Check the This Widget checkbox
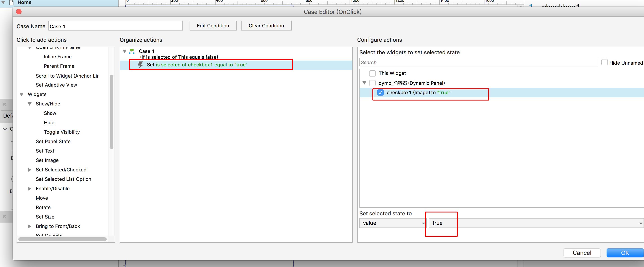The image size is (644, 267). (x=372, y=73)
